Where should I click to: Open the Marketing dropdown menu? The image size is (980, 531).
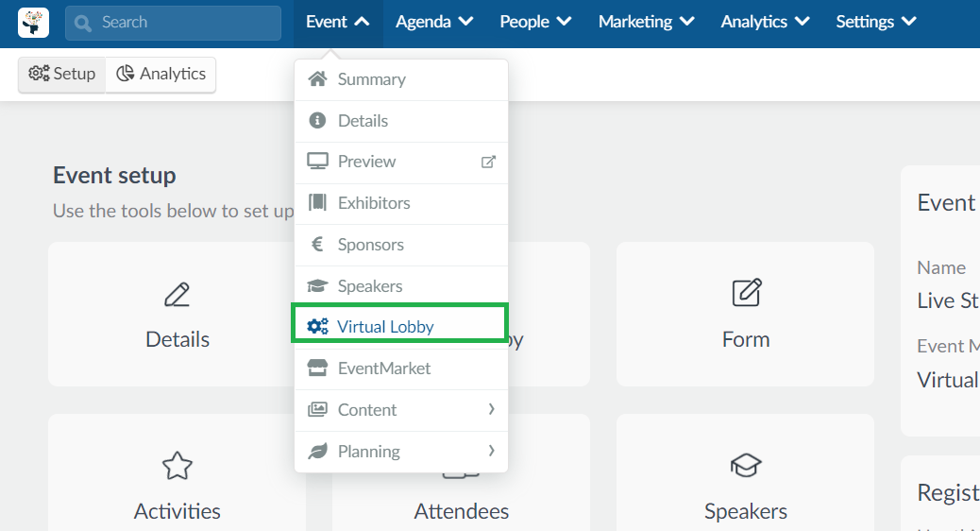pyautogui.click(x=646, y=22)
